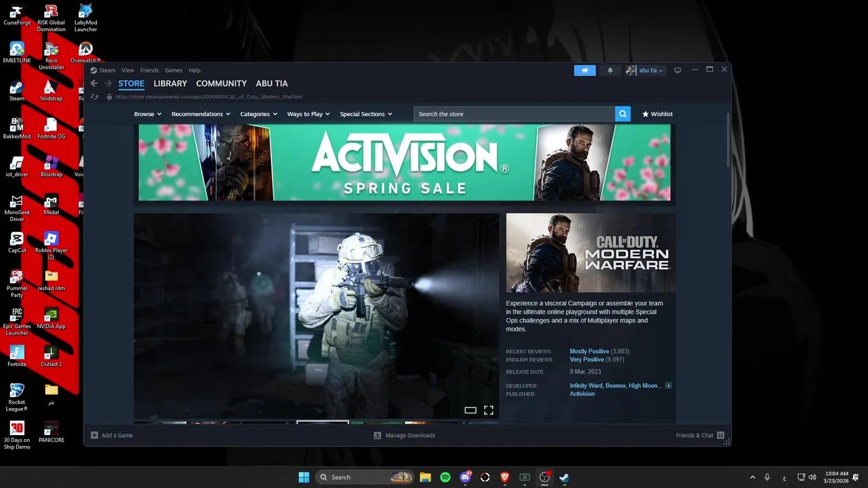Viewport: 868px width, 488px height.
Task: Open the Friends menu
Action: (149, 70)
